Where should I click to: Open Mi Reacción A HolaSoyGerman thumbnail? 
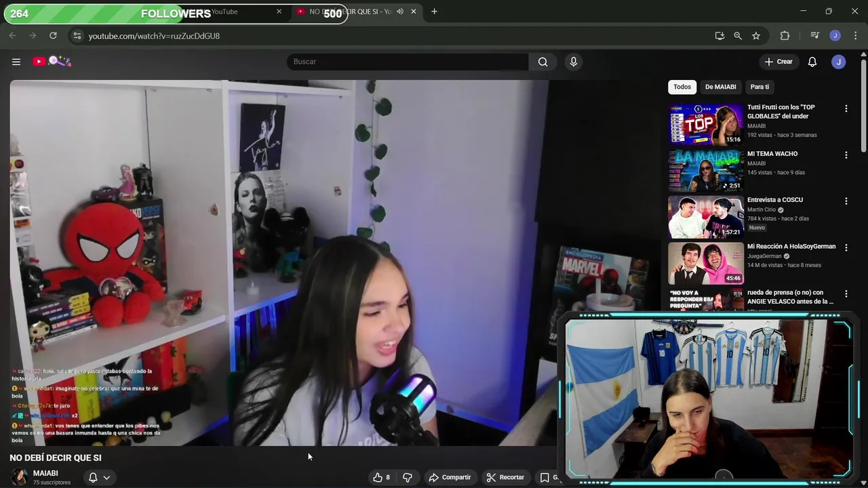[x=706, y=264]
